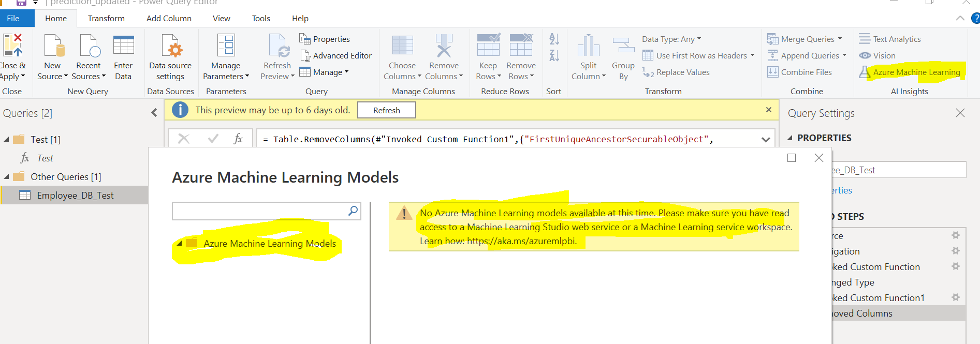Click the formula bar fx icon
This screenshot has height=344, width=980.
coord(238,139)
